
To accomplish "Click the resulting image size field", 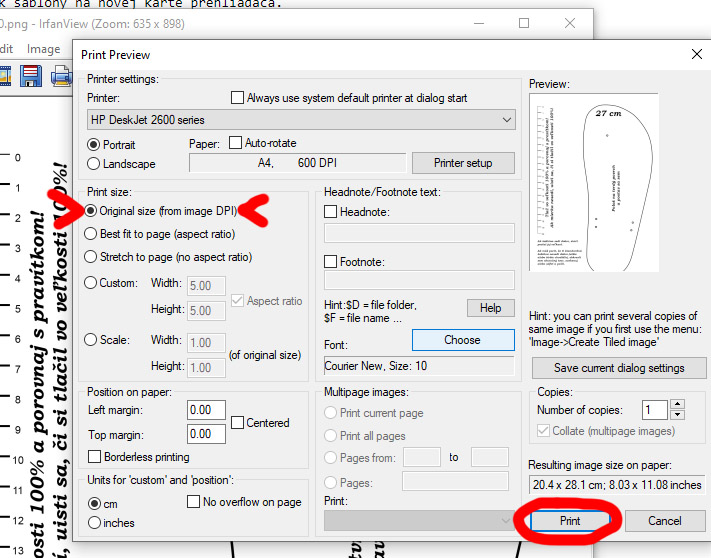I will (x=617, y=485).
